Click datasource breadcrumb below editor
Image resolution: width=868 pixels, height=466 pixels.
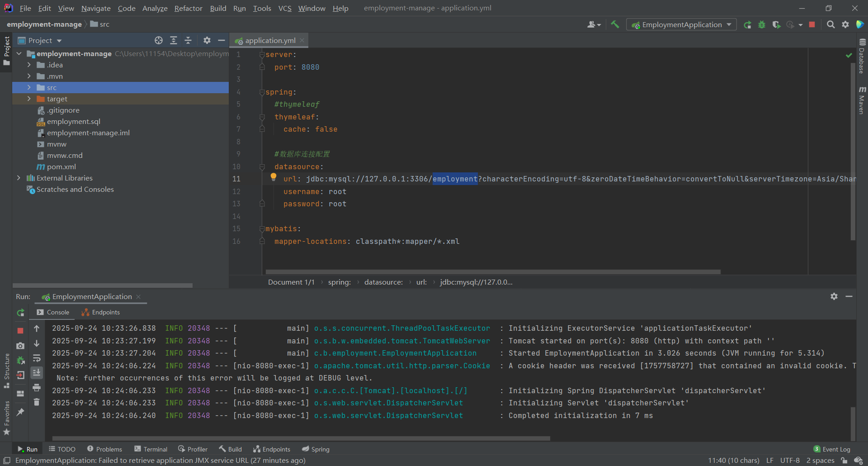coord(383,282)
